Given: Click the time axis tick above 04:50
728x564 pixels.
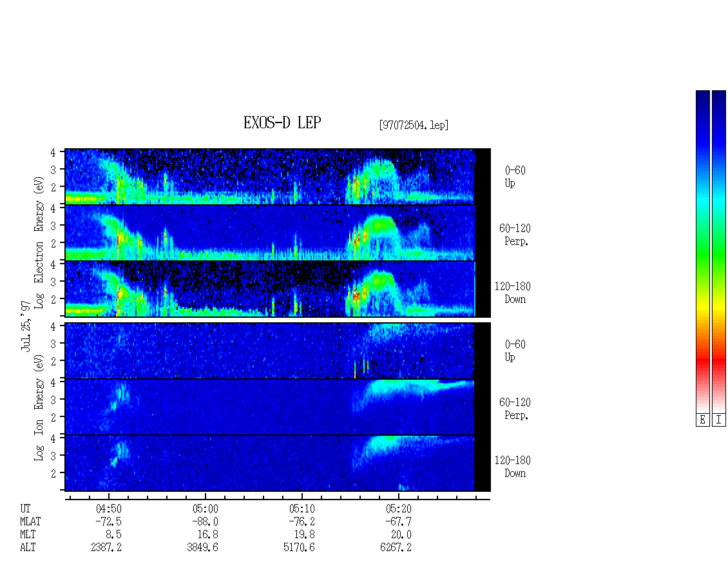Looking at the screenshot, I should (x=109, y=496).
